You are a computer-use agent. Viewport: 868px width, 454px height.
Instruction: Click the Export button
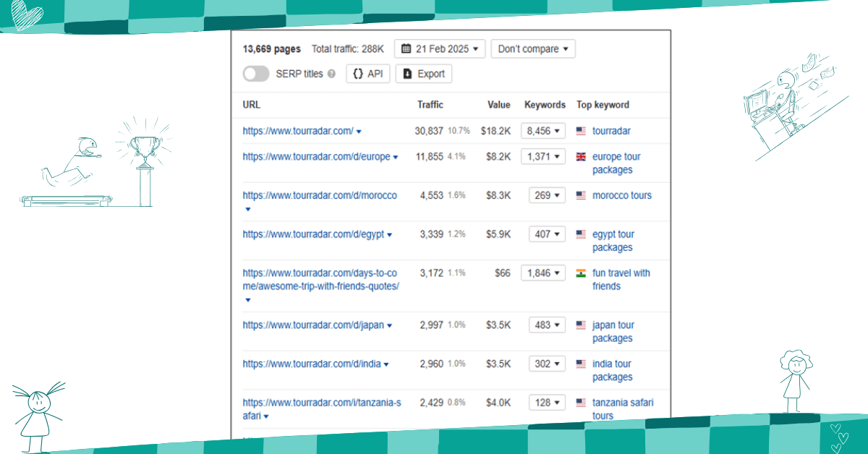click(424, 74)
